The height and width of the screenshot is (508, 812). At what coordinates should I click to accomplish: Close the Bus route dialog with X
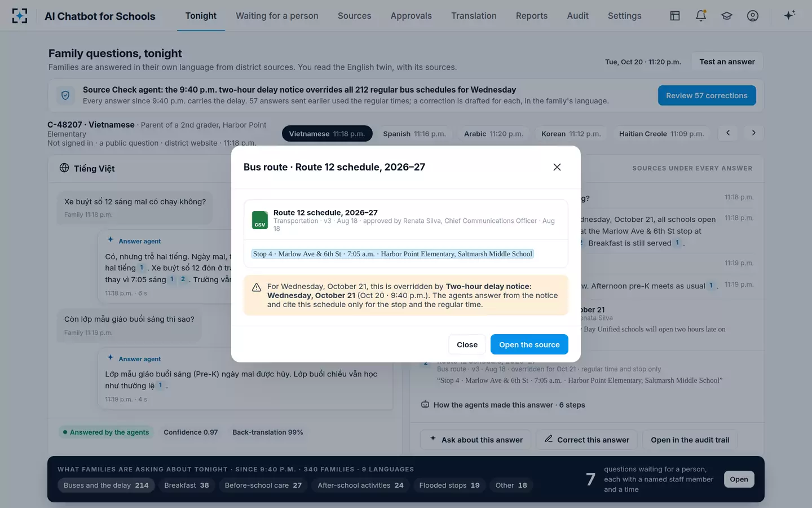557,167
